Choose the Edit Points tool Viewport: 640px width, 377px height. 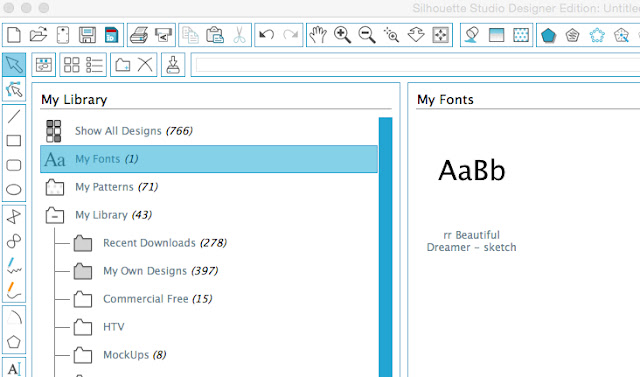pos(14,89)
